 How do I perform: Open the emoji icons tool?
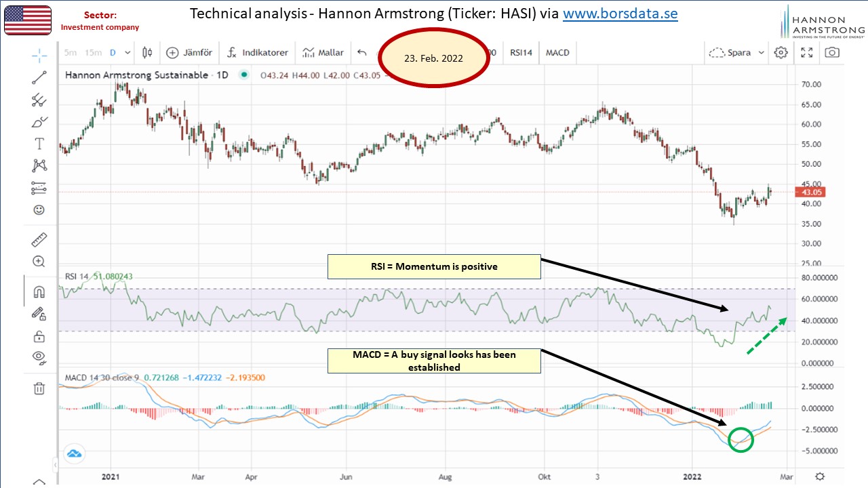(x=39, y=210)
